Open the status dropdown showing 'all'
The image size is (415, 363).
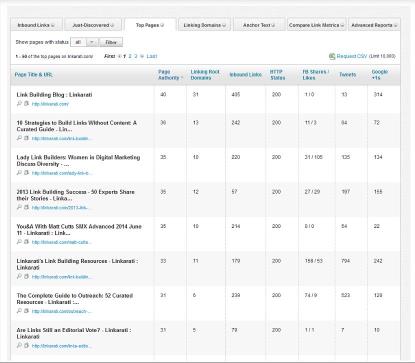[x=84, y=42]
